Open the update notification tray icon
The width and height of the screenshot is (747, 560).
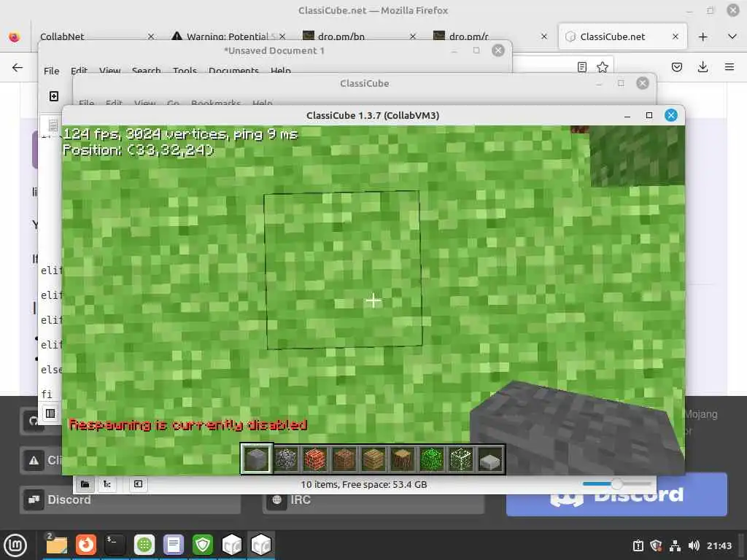coord(638,545)
